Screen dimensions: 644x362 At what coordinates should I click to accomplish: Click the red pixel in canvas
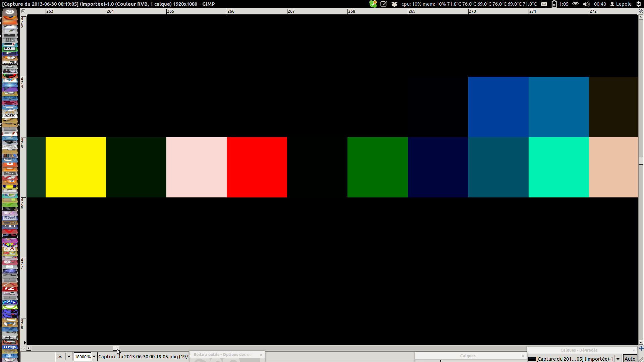257,167
